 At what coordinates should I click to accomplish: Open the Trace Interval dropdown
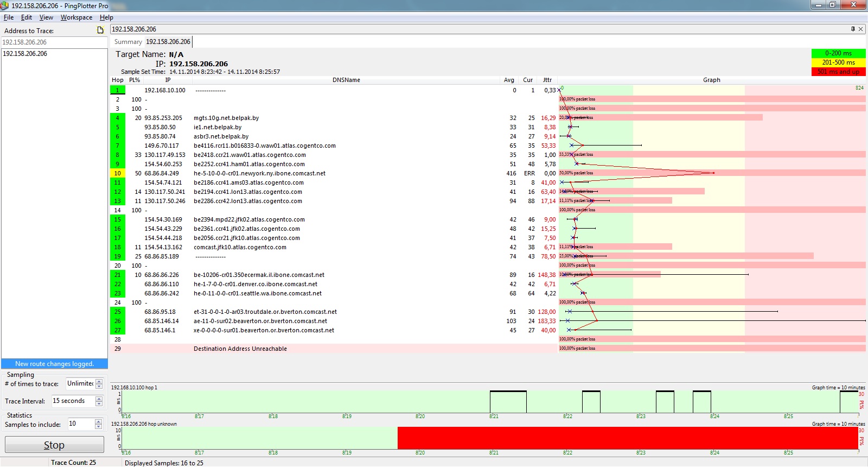point(99,401)
